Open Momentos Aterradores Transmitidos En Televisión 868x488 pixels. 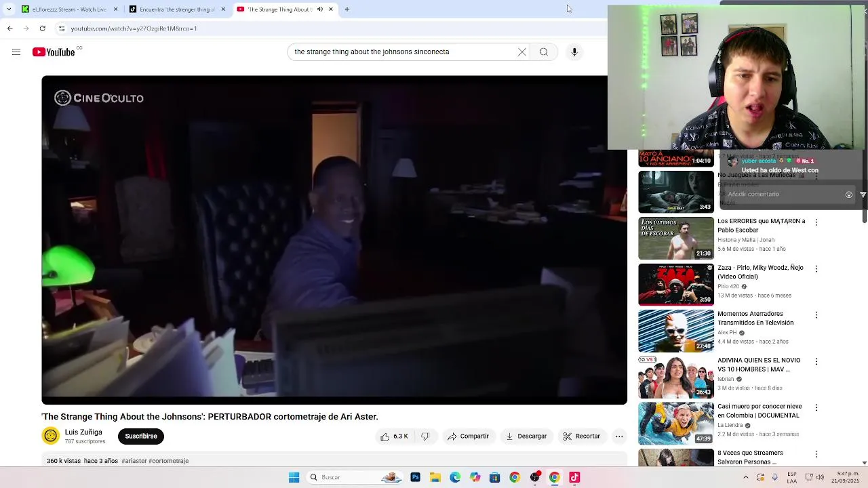pos(755,318)
